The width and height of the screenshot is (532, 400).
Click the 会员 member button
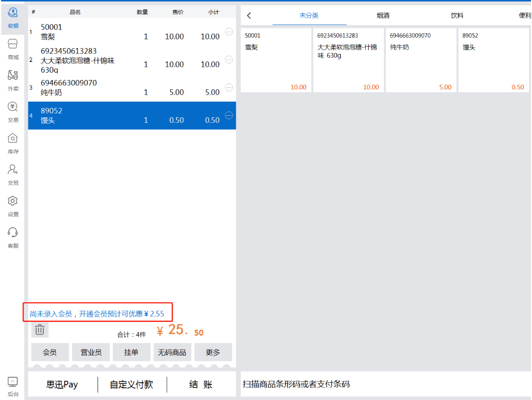50,352
